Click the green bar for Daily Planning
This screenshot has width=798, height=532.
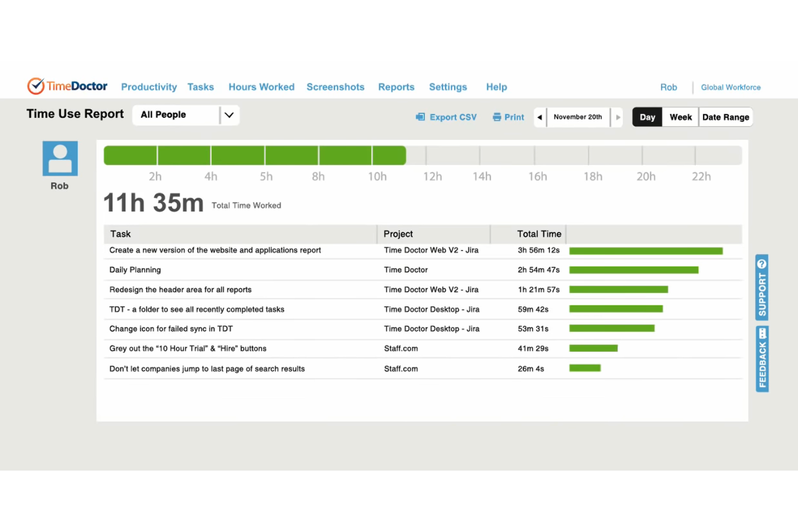click(x=634, y=270)
